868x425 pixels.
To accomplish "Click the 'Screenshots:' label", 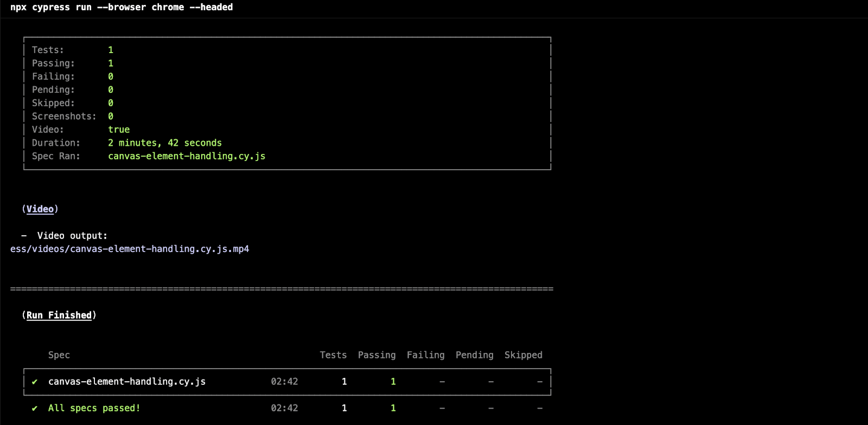I will coord(64,116).
